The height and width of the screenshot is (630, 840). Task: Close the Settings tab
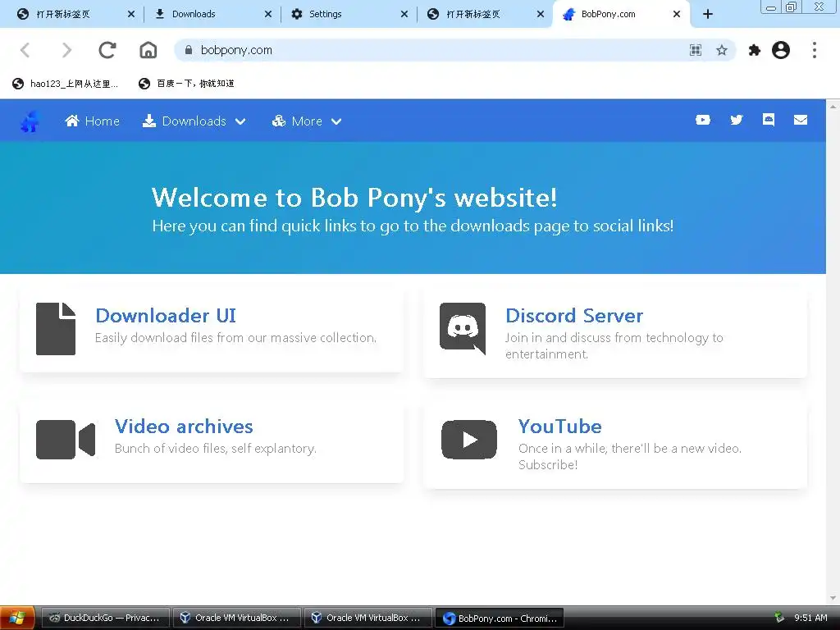click(x=404, y=15)
